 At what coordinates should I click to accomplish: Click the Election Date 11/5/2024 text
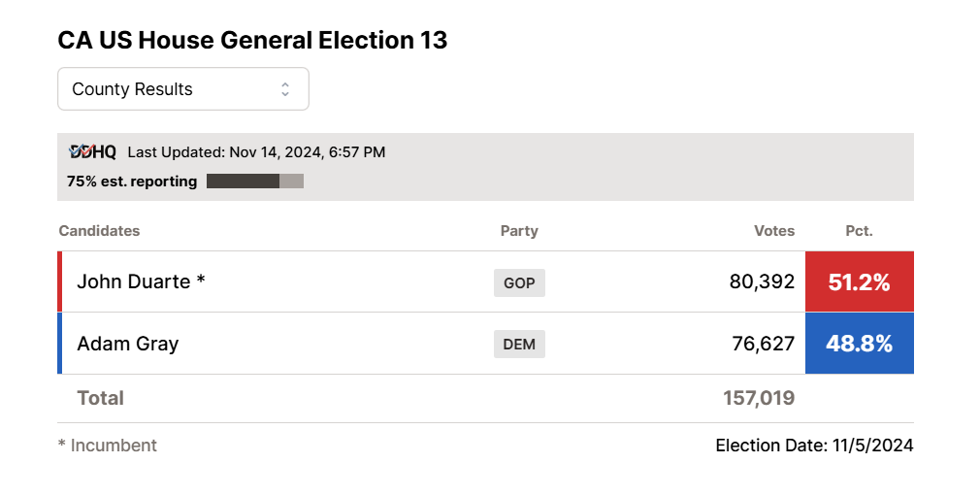click(x=814, y=446)
